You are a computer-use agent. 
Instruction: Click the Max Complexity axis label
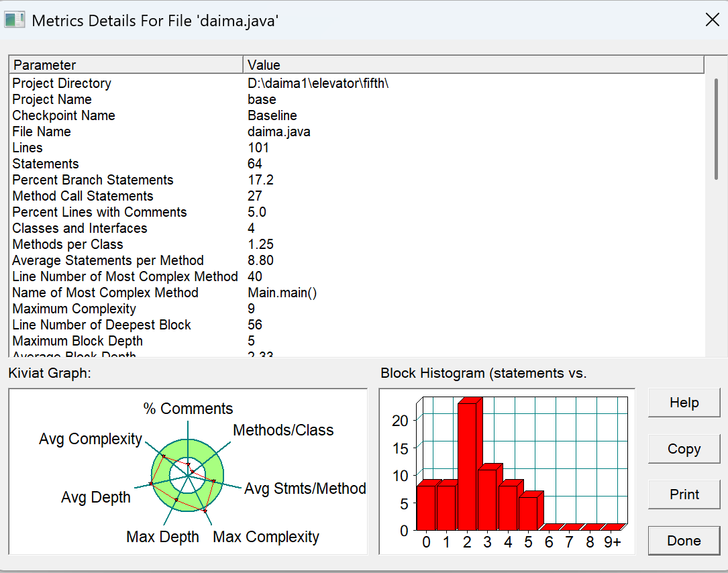[x=266, y=537]
